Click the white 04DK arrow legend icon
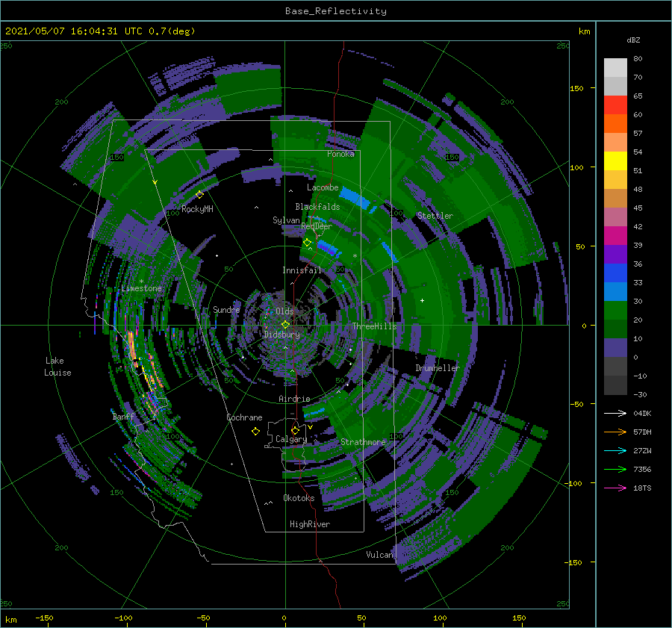The image size is (672, 628). [615, 413]
